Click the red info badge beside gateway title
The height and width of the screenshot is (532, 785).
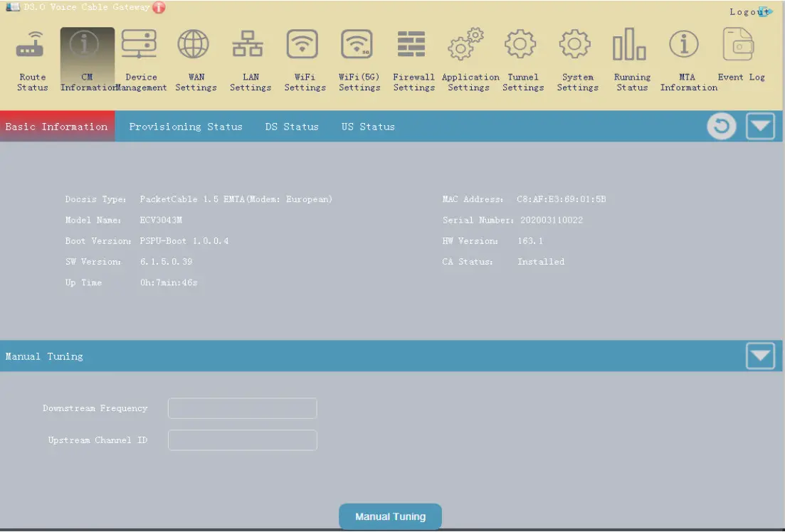(159, 8)
